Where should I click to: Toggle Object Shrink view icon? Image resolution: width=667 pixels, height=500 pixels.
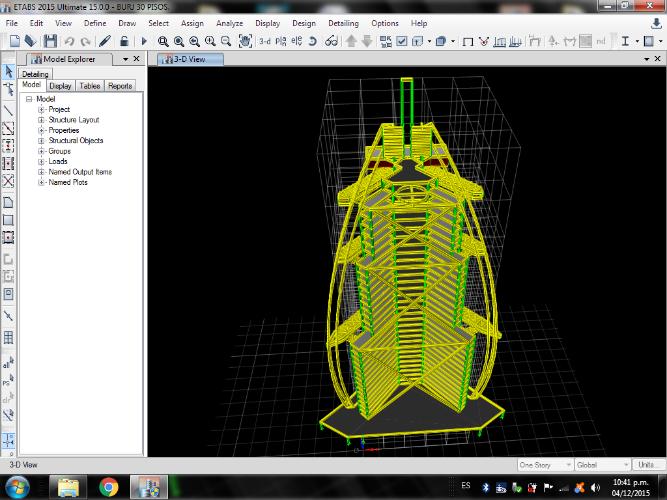pos(386,41)
